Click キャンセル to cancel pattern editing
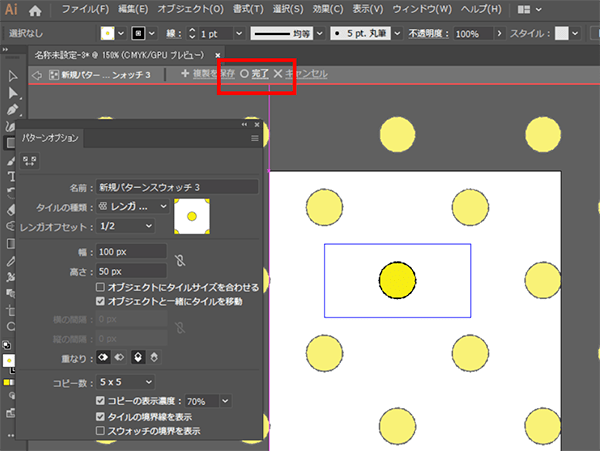The width and height of the screenshot is (600, 451). tap(305, 74)
